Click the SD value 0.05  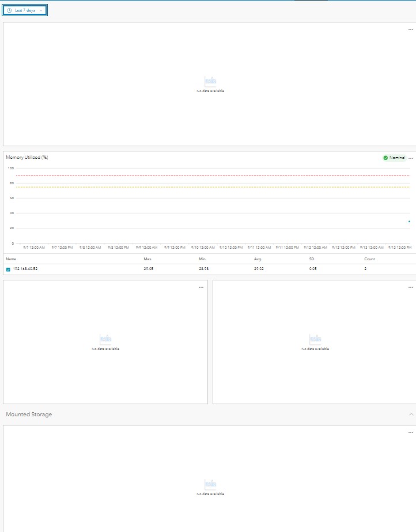pos(313,269)
